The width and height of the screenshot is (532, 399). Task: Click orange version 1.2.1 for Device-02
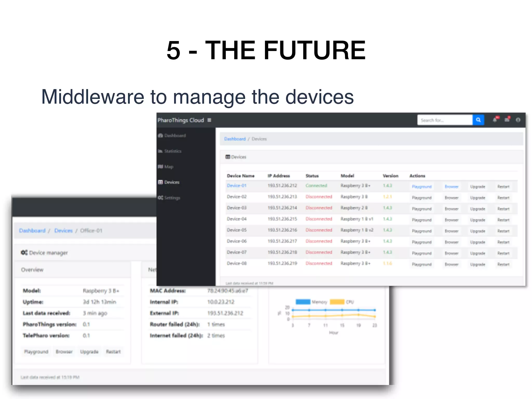click(x=387, y=197)
